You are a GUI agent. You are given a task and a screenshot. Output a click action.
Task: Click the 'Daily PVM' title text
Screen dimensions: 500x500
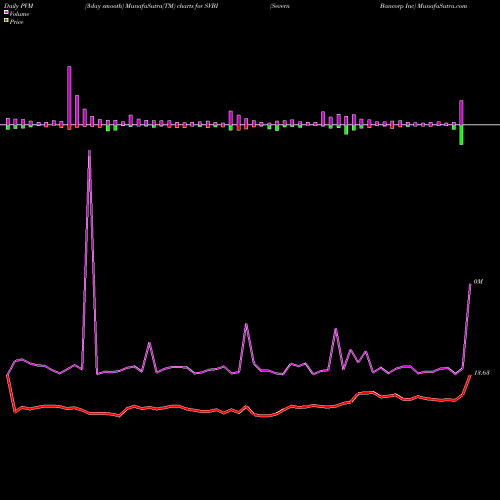(x=19, y=6)
